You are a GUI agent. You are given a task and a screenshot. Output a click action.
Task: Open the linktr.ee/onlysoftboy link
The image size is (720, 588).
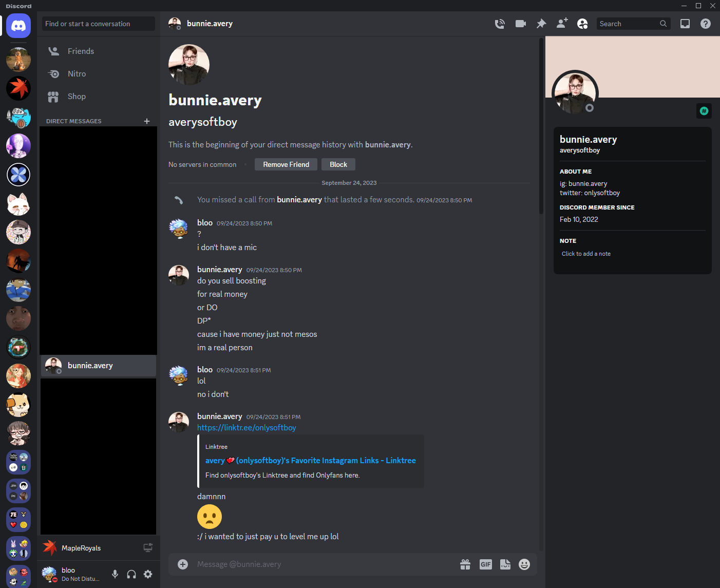(247, 428)
